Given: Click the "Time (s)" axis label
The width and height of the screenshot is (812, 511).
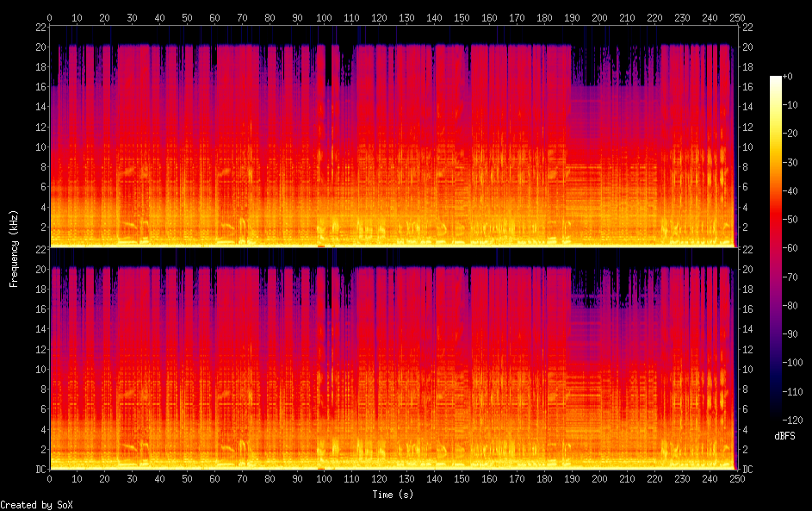Looking at the screenshot, I should pyautogui.click(x=391, y=494).
